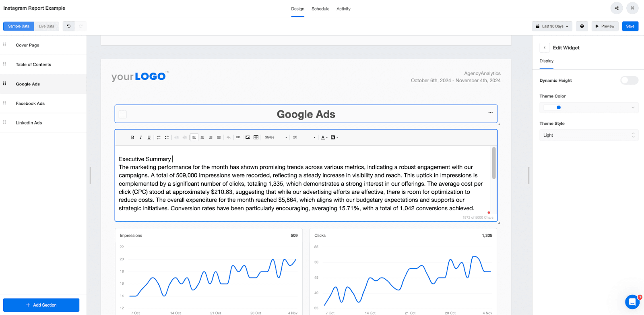
Task: Apply italic formatting to the summary text
Action: [x=140, y=137]
